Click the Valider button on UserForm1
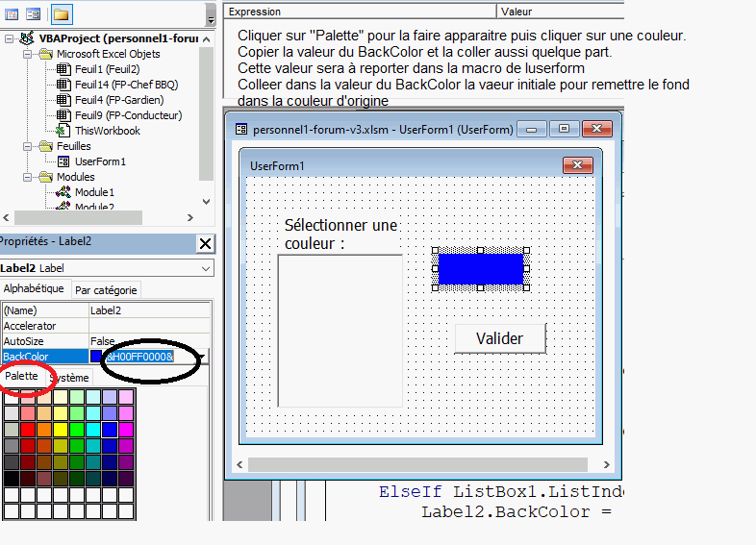Image resolution: width=756 pixels, height=545 pixels. point(500,338)
